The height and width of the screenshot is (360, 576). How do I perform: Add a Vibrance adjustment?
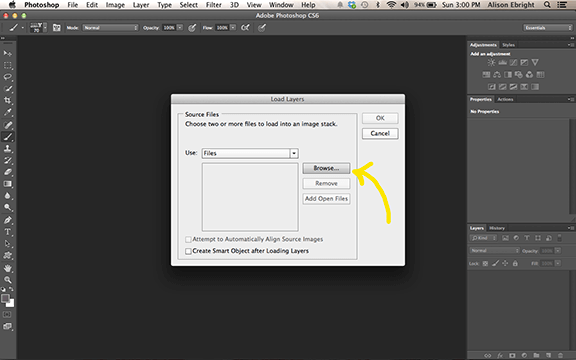[535, 62]
